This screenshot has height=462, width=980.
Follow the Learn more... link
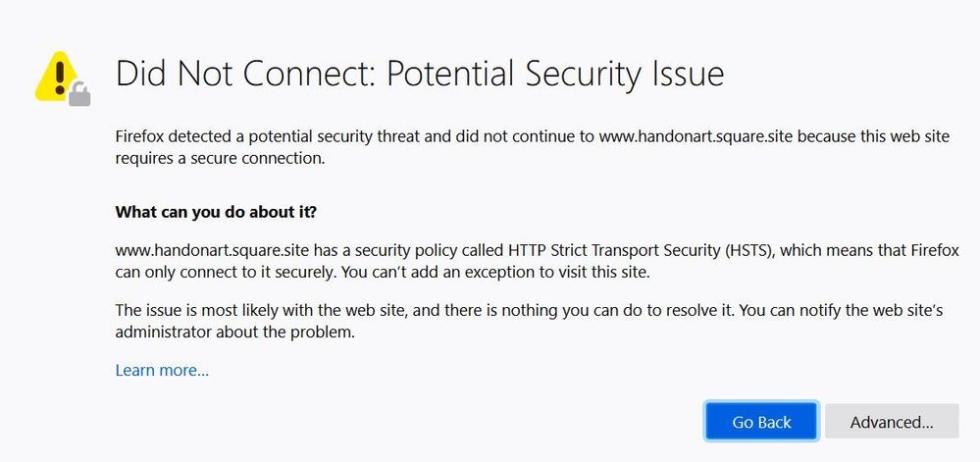(162, 370)
